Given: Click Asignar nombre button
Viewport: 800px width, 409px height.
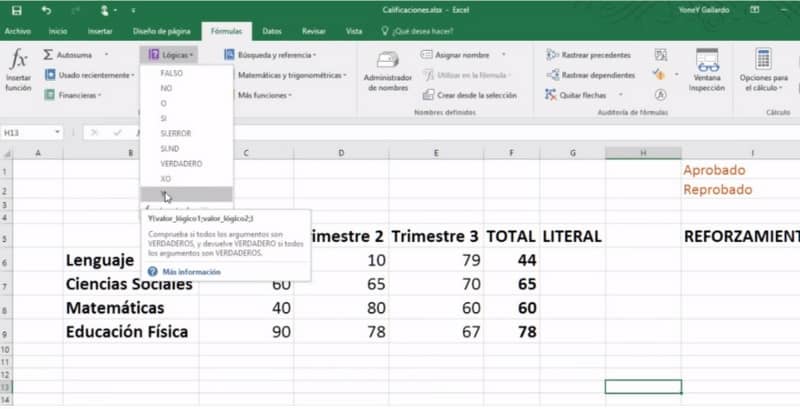Looking at the screenshot, I should point(456,55).
